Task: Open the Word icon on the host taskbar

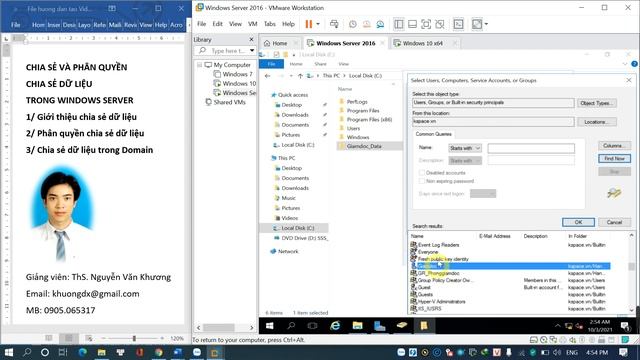Action: pyautogui.click(x=178, y=352)
